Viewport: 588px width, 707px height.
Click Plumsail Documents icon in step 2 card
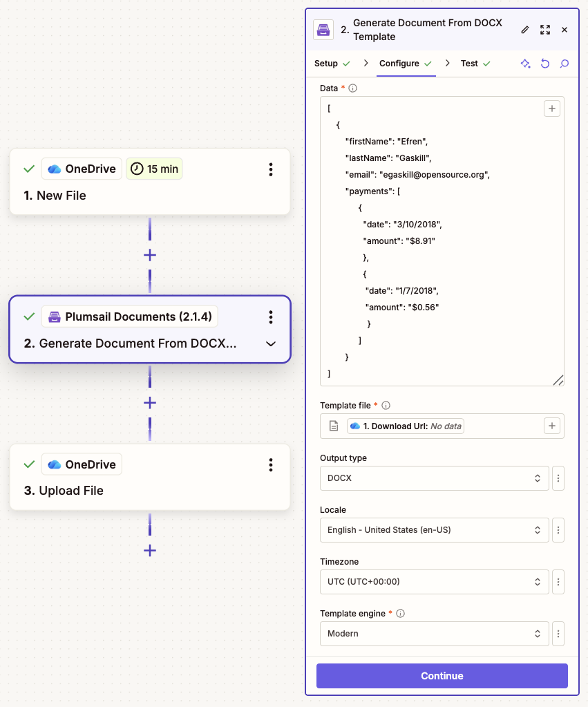[55, 317]
